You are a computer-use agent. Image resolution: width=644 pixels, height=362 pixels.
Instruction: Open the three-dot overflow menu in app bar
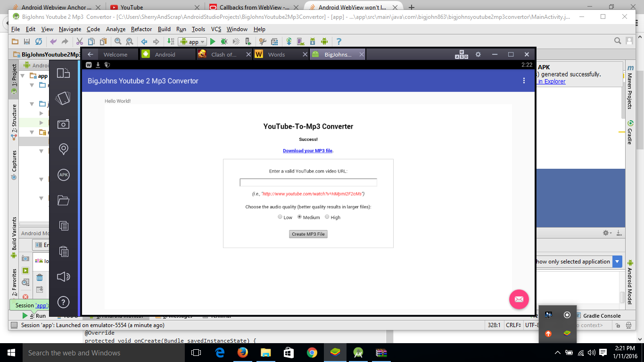tap(524, 81)
